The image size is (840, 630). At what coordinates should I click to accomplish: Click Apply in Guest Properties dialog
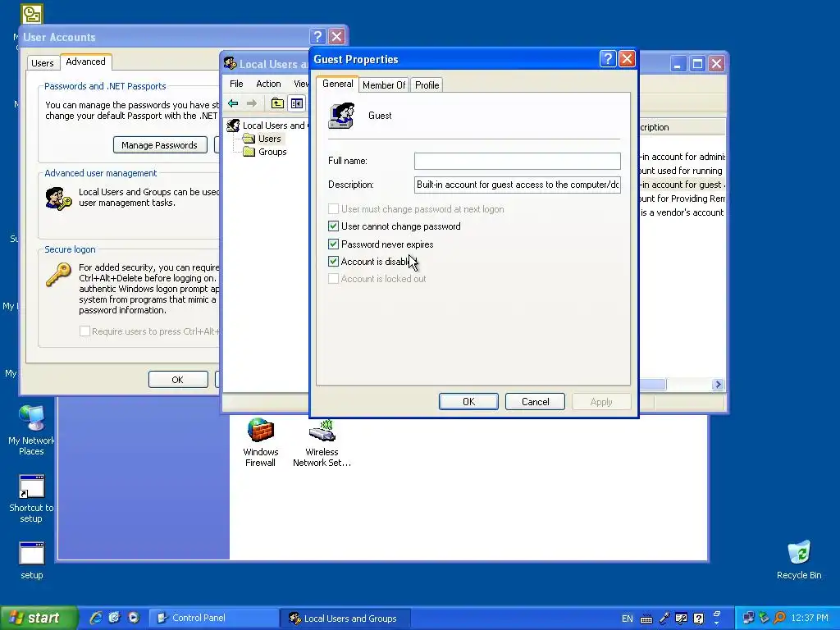point(601,402)
